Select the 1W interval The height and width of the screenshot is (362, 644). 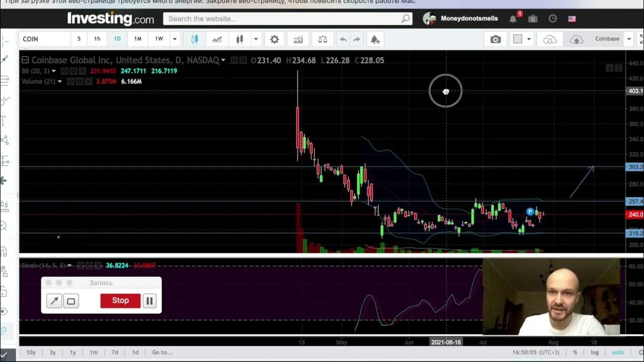coord(159,39)
